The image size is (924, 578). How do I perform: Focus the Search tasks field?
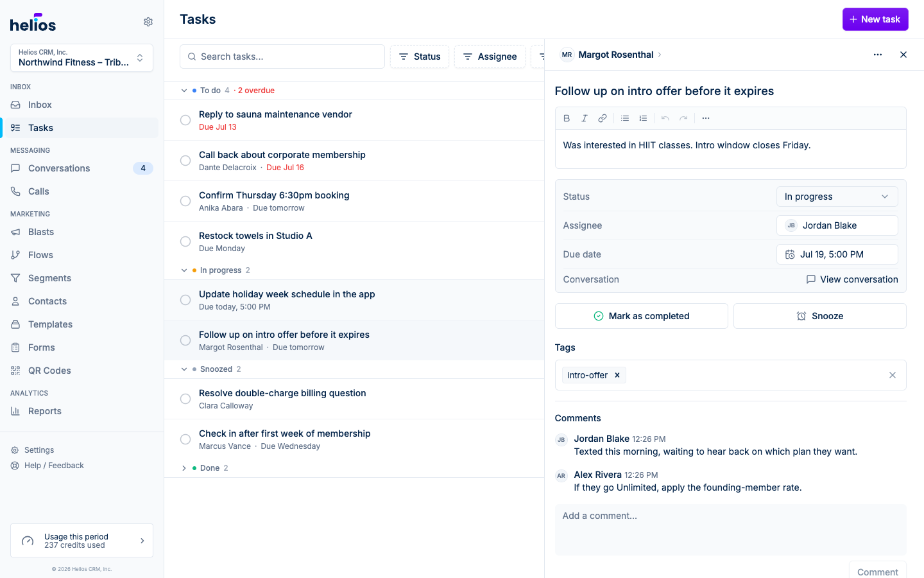tap(282, 57)
